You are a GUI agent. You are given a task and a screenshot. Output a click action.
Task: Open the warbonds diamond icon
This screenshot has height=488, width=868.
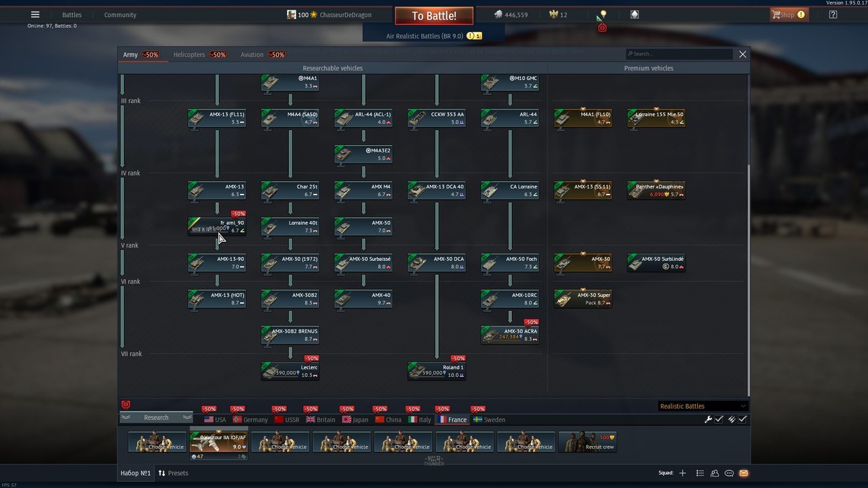(635, 14)
